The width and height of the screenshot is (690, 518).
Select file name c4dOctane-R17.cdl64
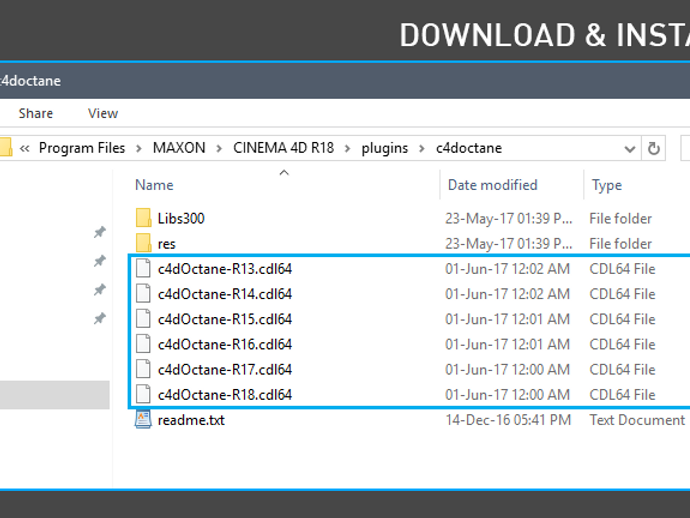click(x=225, y=369)
